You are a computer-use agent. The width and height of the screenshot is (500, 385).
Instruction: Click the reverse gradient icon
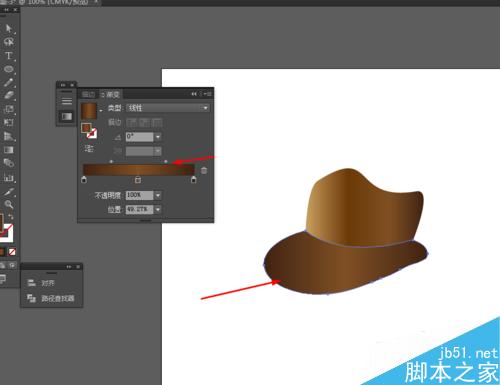[x=89, y=148]
